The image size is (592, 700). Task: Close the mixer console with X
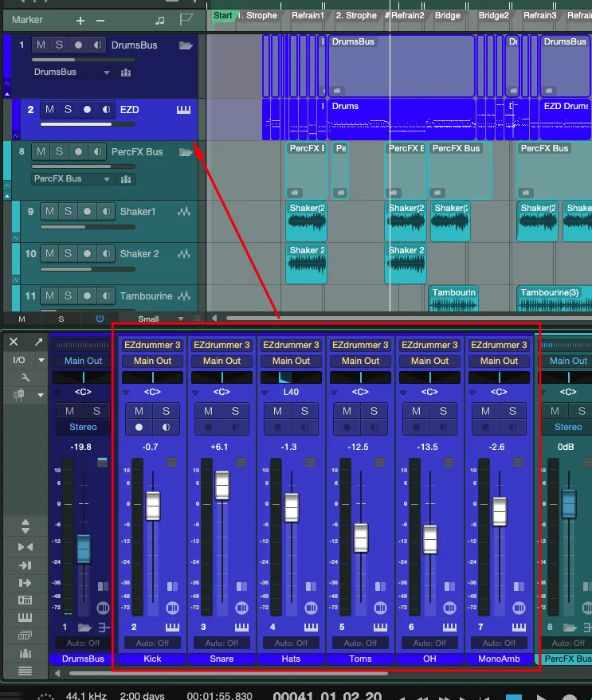(x=14, y=342)
